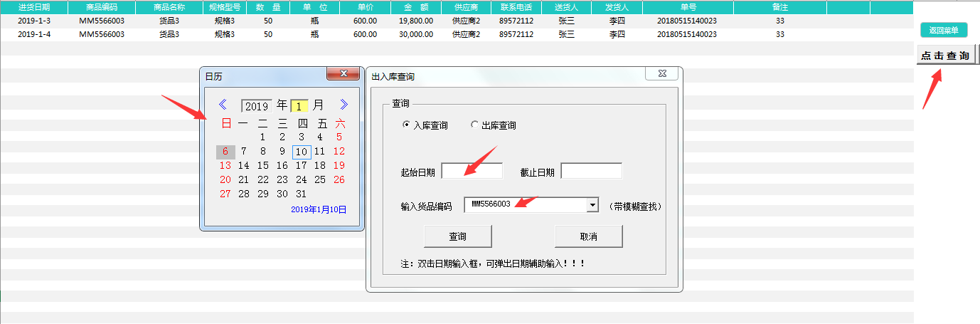Select the 出库查询 radio option
Viewport: 980px width, 324px height.
point(493,125)
